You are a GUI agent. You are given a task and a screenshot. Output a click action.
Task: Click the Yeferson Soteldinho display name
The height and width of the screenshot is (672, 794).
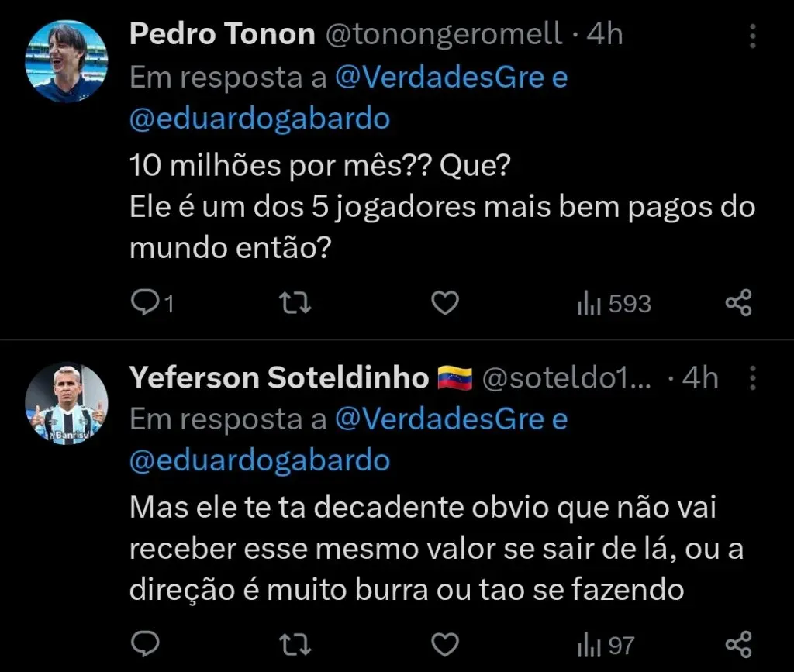[278, 378]
